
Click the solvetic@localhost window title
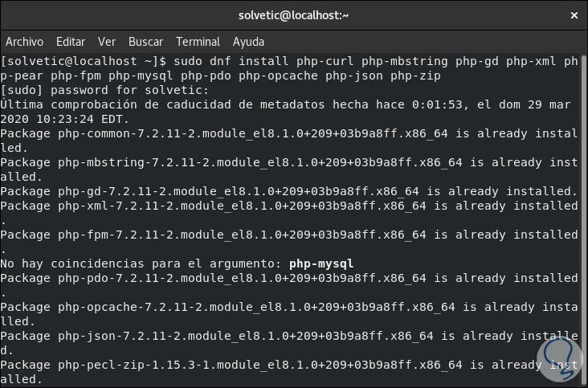294,14
